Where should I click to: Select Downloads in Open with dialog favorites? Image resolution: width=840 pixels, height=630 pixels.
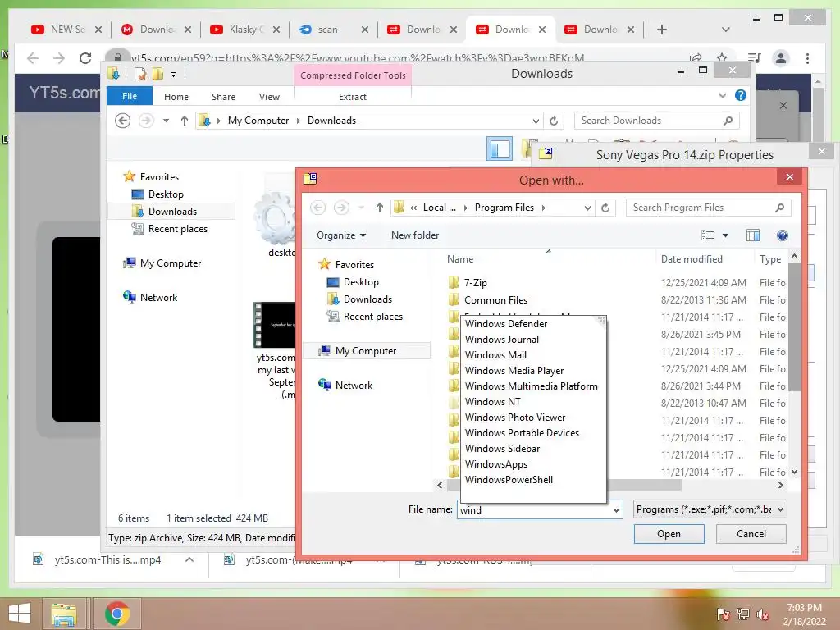tap(367, 299)
